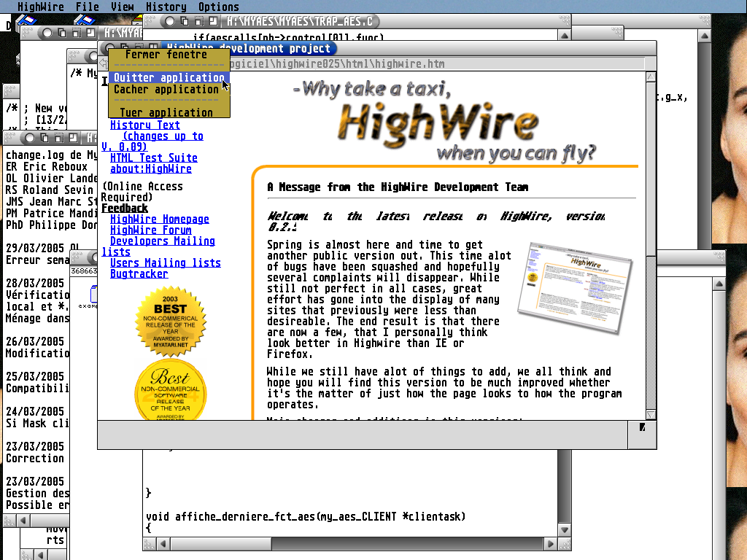The width and height of the screenshot is (747, 560).
Task: Open the HighWire menu in menu bar
Action: coord(41,7)
